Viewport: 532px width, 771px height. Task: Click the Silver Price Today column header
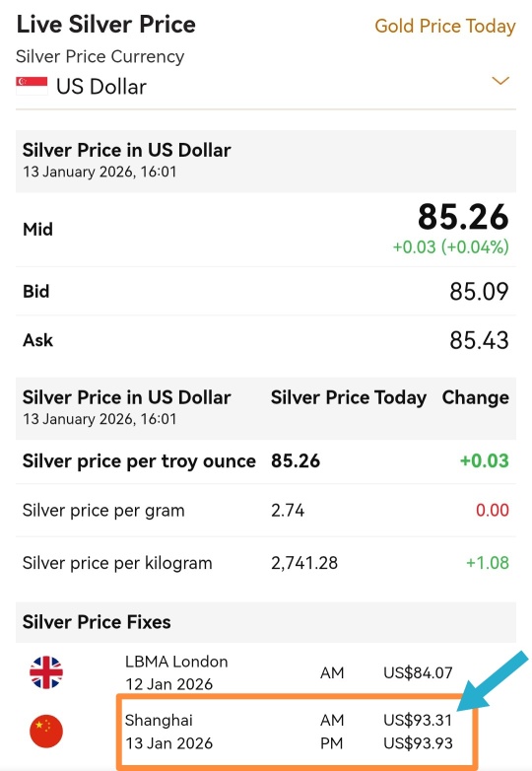(x=349, y=397)
